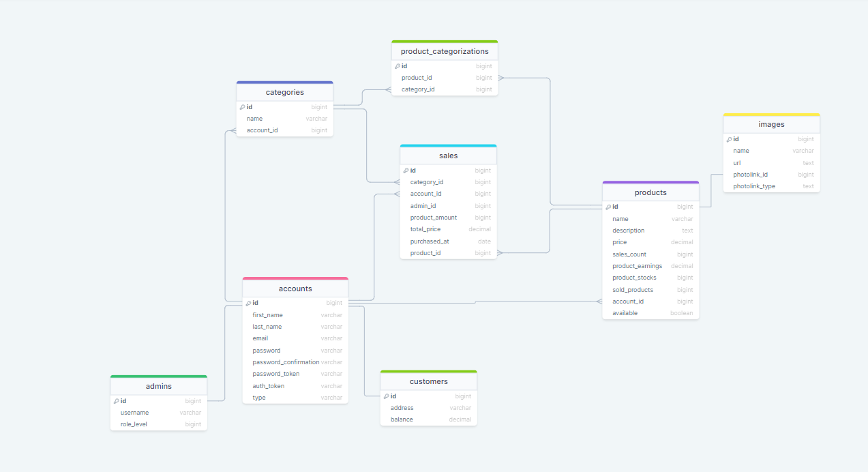Click the url field in images table
Image resolution: width=868 pixels, height=472 pixels.
pyautogui.click(x=737, y=162)
